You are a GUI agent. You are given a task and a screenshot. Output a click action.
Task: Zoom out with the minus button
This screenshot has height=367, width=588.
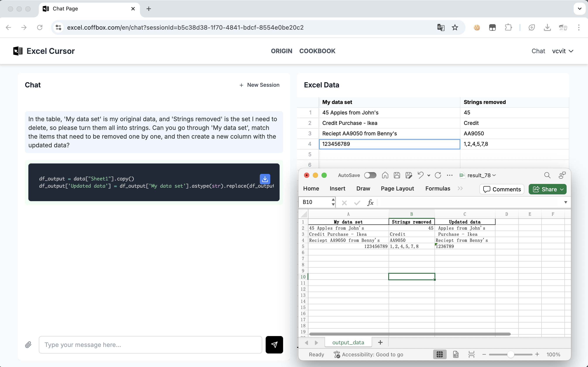[484, 354]
